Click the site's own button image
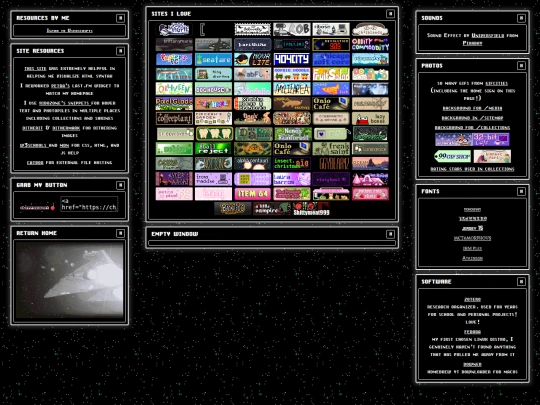 [37, 207]
